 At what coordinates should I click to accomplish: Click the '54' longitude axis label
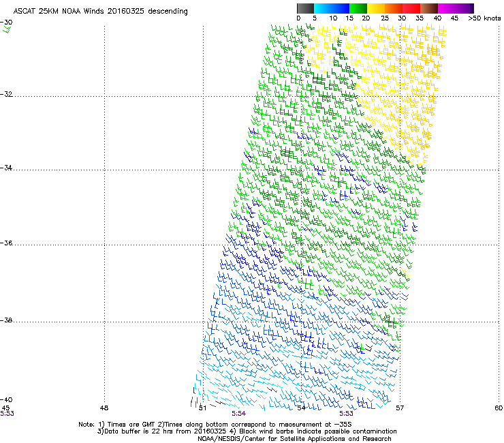coord(301,408)
